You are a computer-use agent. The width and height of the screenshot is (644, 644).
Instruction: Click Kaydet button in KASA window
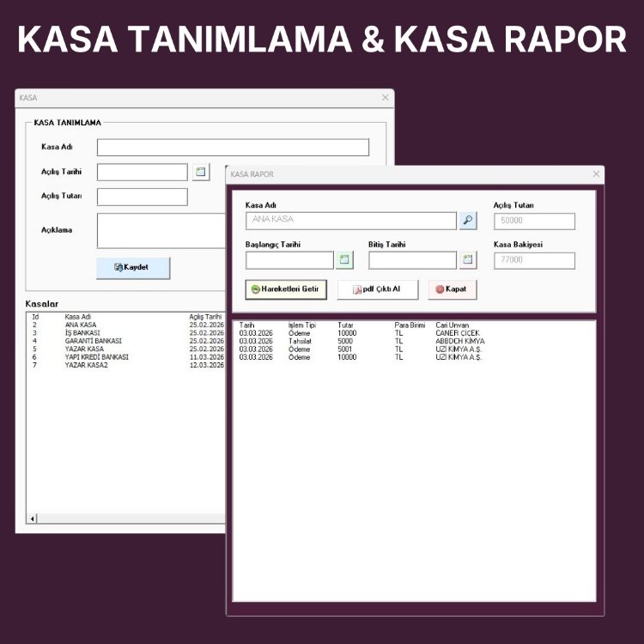pyautogui.click(x=133, y=268)
